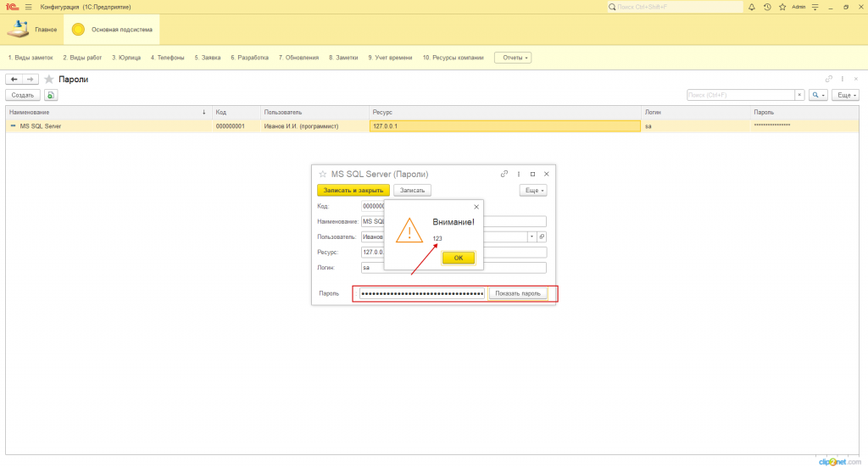Click the Пользователь column header
The width and height of the screenshot is (868, 467).
click(315, 113)
